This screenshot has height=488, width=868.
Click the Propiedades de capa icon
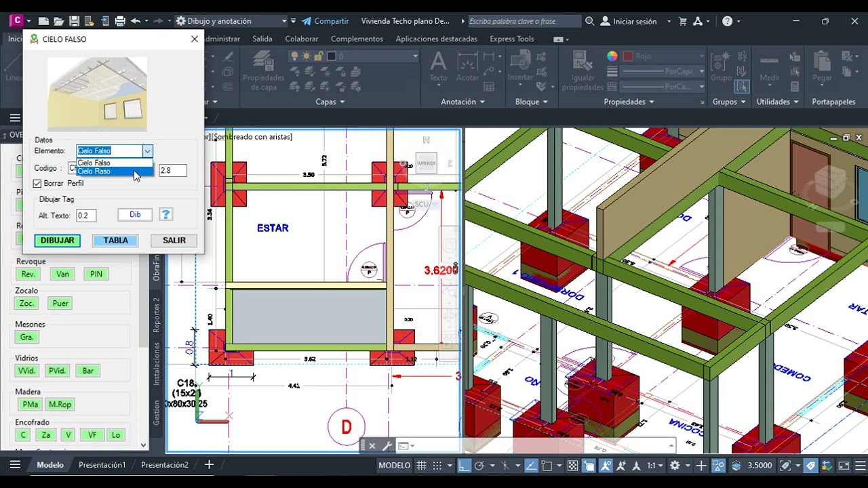click(264, 70)
